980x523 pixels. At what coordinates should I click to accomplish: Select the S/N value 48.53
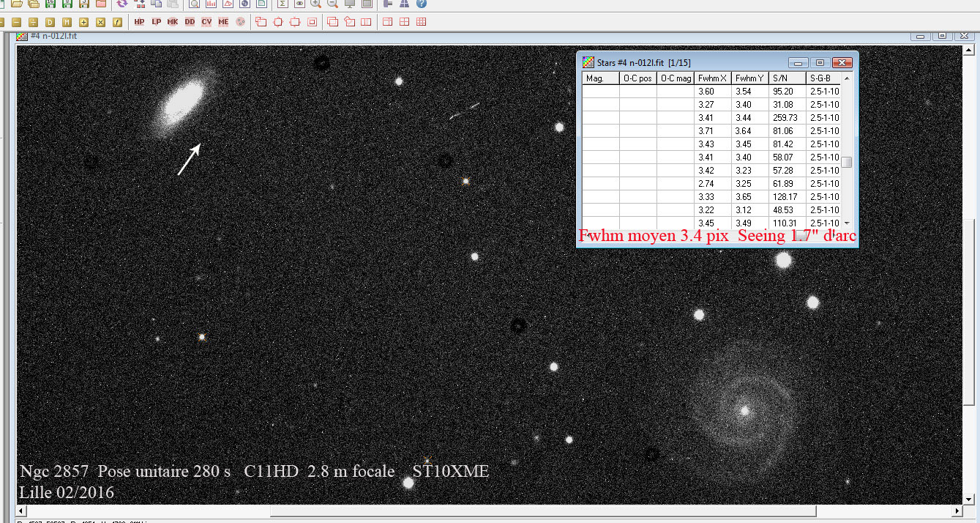tap(788, 210)
